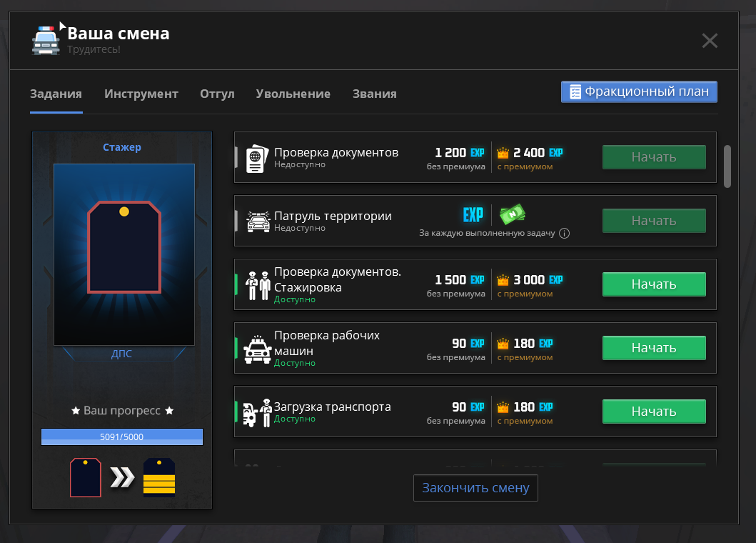Open the info icon next to За каждую выполненную задачу
The image size is (756, 543).
pyautogui.click(x=564, y=234)
